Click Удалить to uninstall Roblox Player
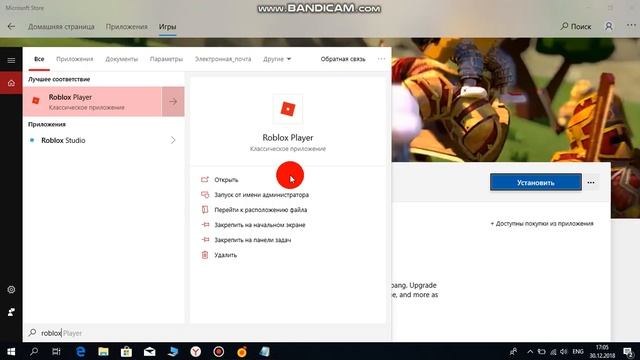 pos(225,255)
